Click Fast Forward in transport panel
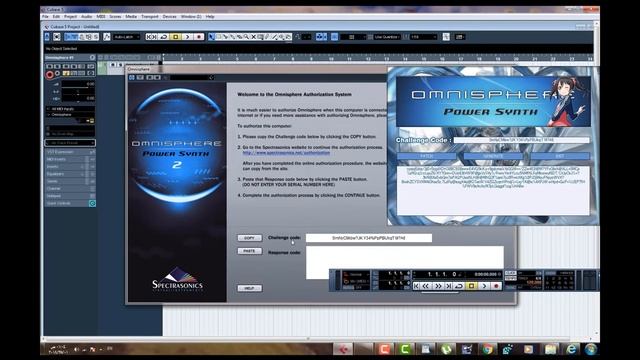The image size is (640, 360). 438,286
